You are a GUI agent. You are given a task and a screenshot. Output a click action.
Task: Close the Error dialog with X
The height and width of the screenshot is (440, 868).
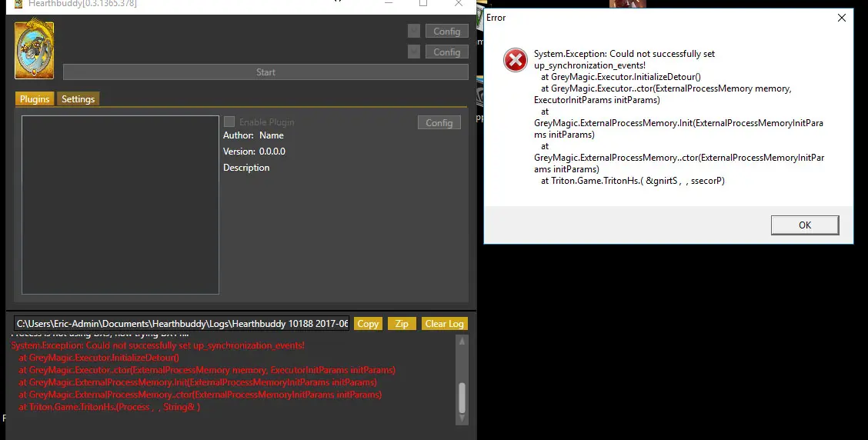[x=841, y=18]
